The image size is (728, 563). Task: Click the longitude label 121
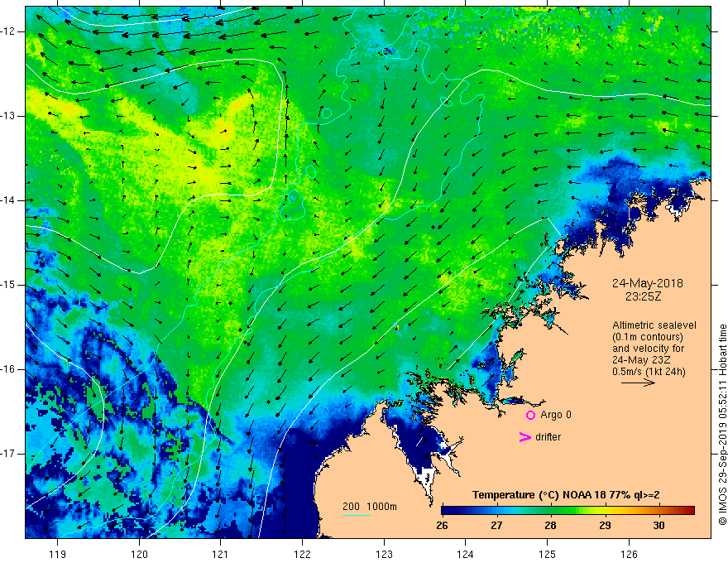point(221,554)
